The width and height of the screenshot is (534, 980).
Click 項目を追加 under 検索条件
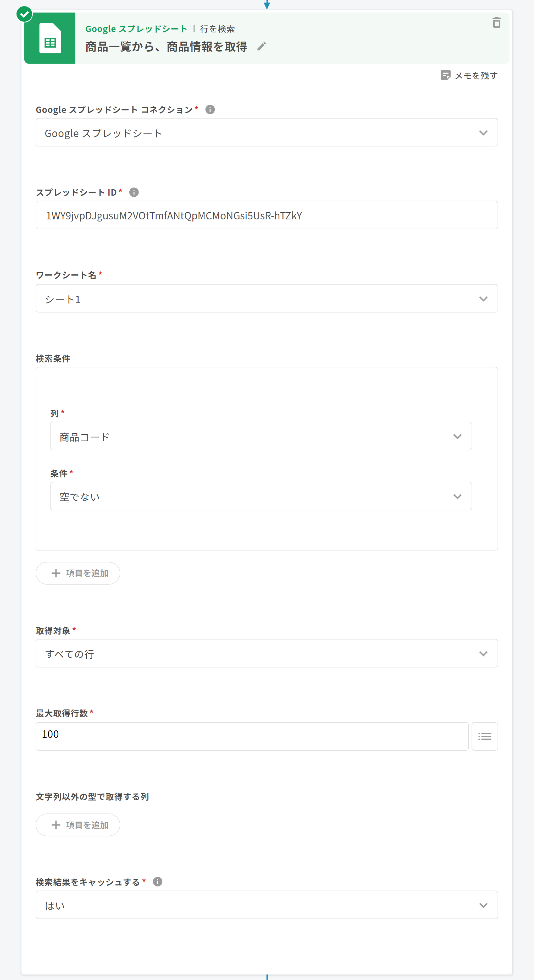(x=78, y=573)
